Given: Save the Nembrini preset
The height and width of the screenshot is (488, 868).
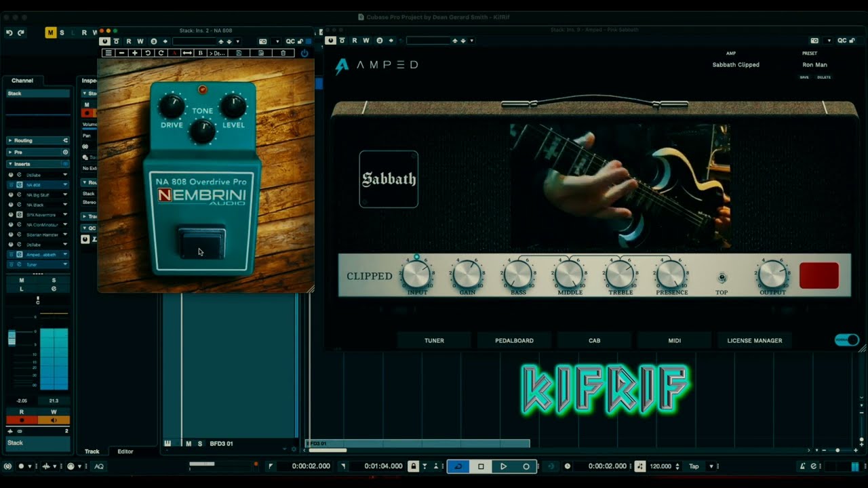Looking at the screenshot, I should pos(239,53).
